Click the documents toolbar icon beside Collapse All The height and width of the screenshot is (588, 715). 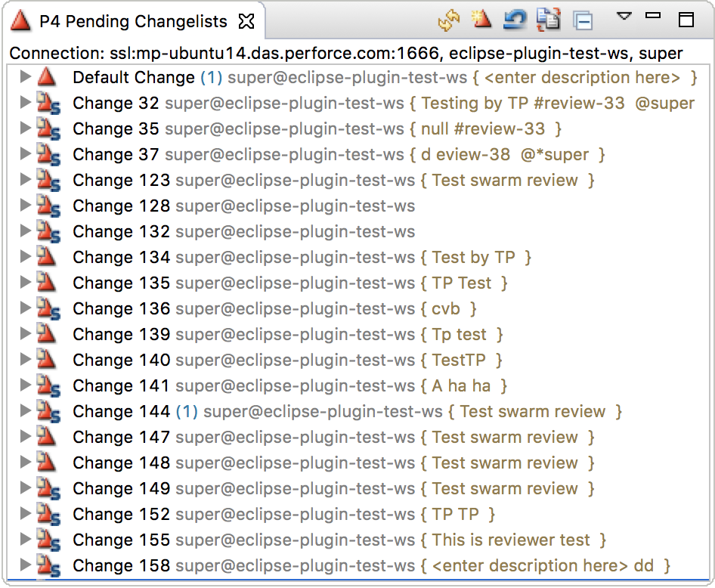[x=548, y=20]
